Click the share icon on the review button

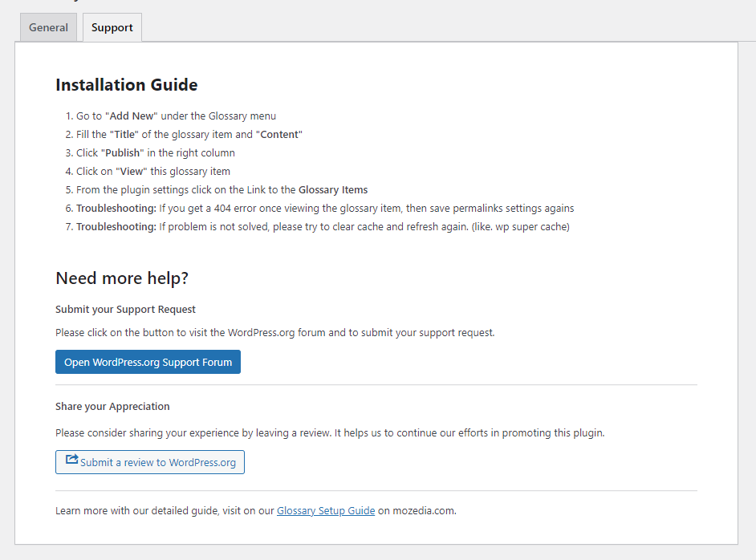[x=71, y=461]
